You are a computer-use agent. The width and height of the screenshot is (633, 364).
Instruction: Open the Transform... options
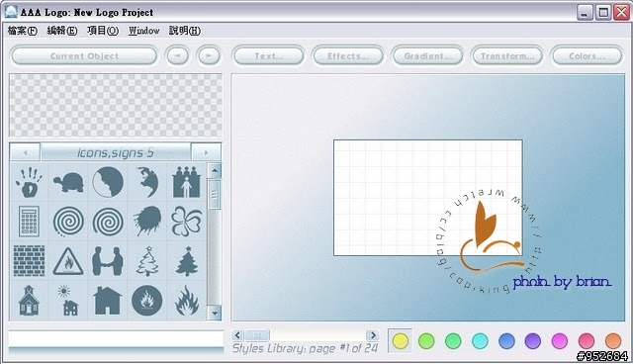507,56
